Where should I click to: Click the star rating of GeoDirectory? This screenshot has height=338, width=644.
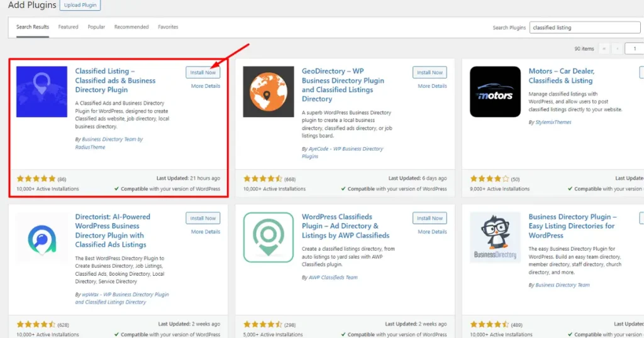tap(263, 179)
